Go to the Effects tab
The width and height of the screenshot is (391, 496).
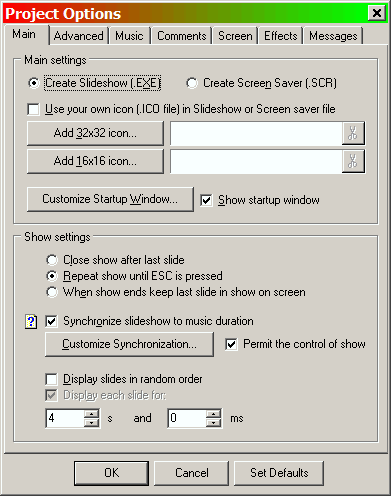[x=281, y=36]
